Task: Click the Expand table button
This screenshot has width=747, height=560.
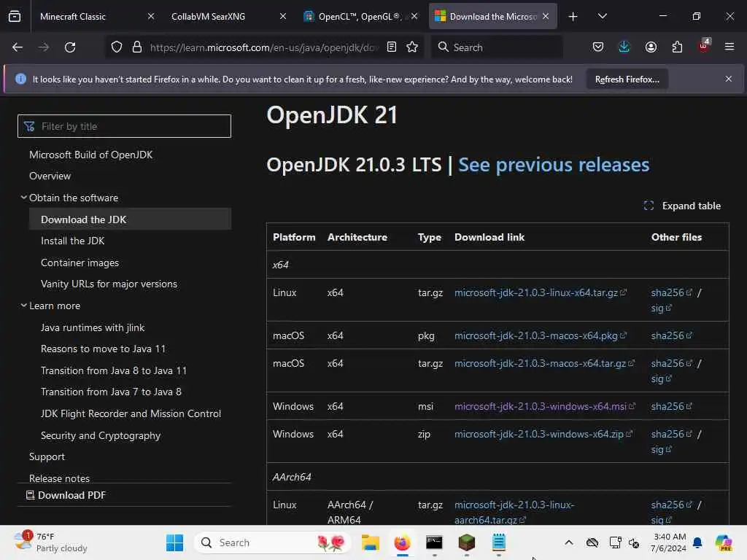Action: click(x=682, y=206)
